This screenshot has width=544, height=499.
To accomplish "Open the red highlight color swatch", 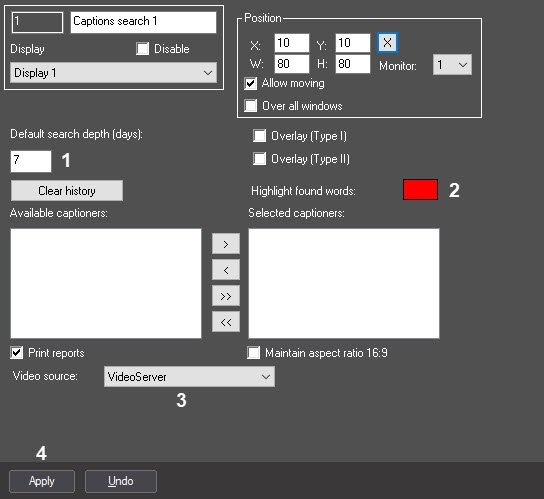I will (420, 189).
